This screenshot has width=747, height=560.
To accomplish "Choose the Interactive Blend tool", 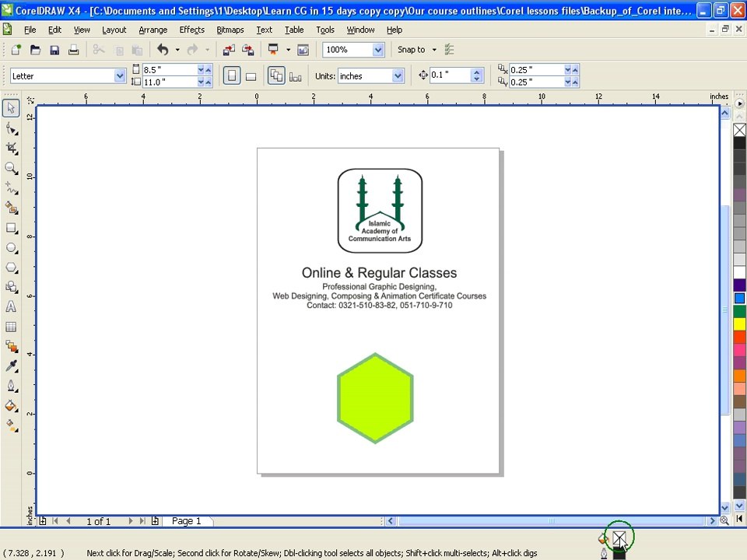I will tap(11, 346).
